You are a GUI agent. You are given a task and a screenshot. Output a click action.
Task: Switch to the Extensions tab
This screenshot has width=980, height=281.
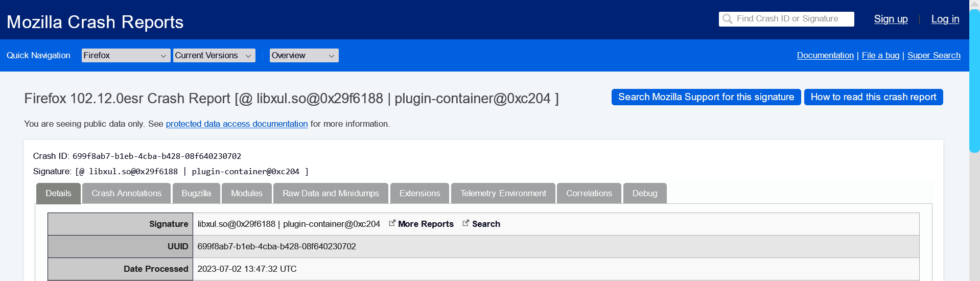point(419,193)
